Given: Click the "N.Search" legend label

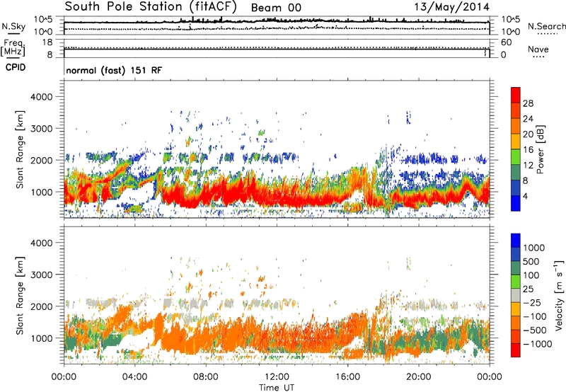Looking at the screenshot, I should [546, 26].
